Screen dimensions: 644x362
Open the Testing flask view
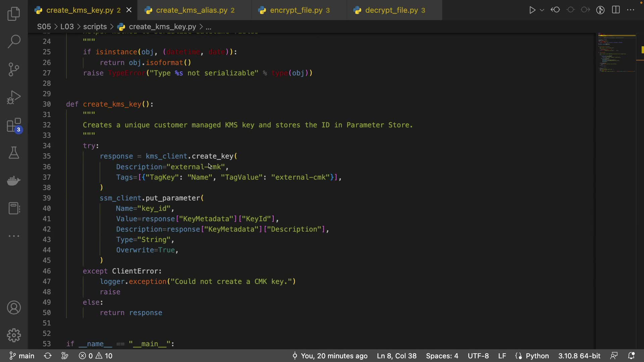click(x=14, y=153)
